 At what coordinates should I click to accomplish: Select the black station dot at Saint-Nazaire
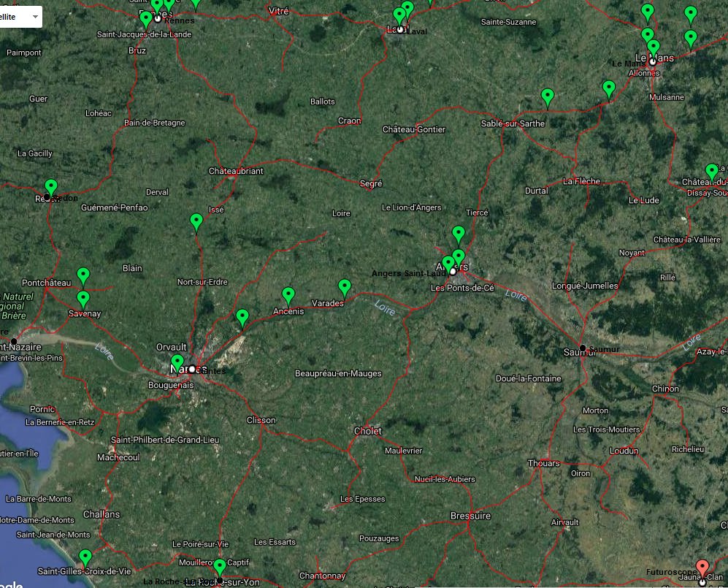tap(14, 341)
